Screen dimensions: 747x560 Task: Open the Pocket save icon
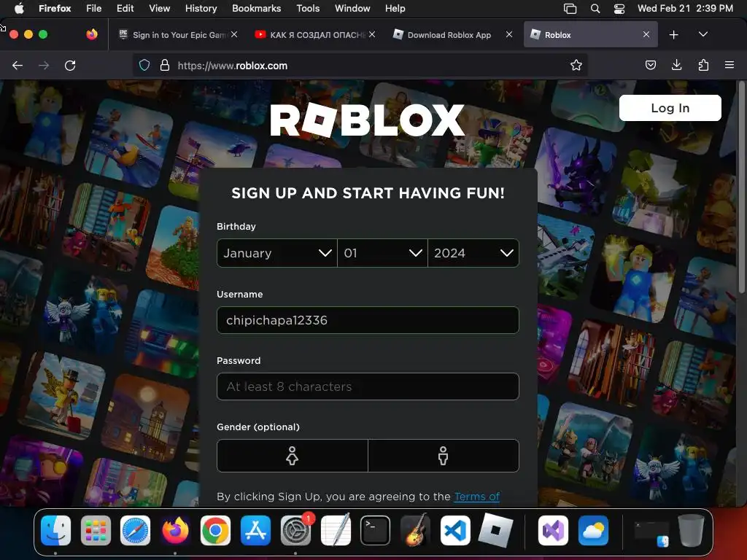coord(650,65)
